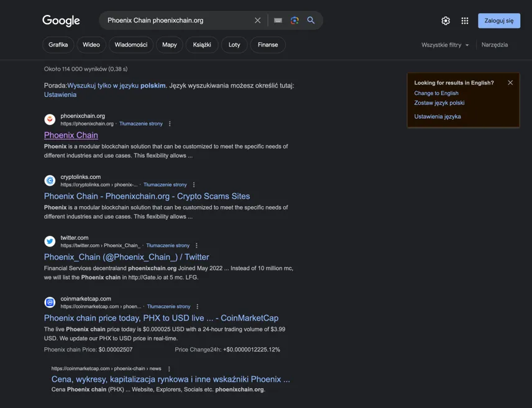
Task: Click the coinmarketcap.com site favicon
Action: point(50,302)
